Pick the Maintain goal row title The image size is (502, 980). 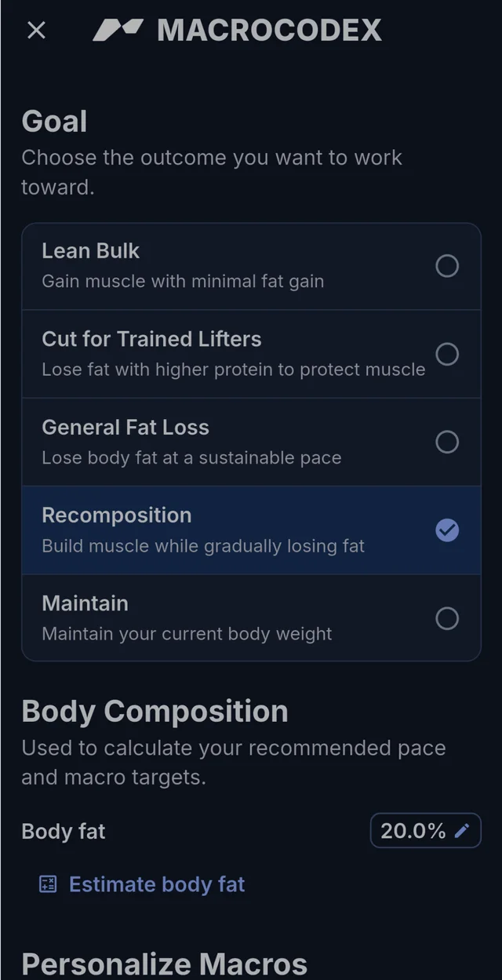[85, 603]
